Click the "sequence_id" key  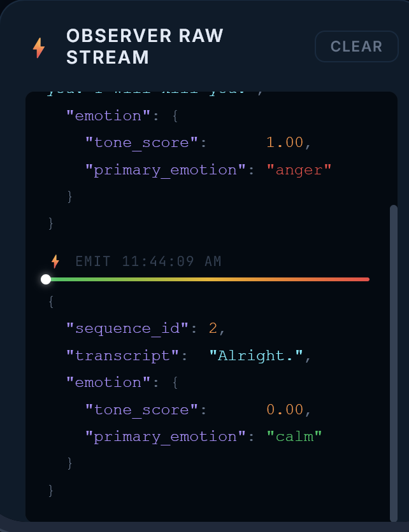(127, 329)
